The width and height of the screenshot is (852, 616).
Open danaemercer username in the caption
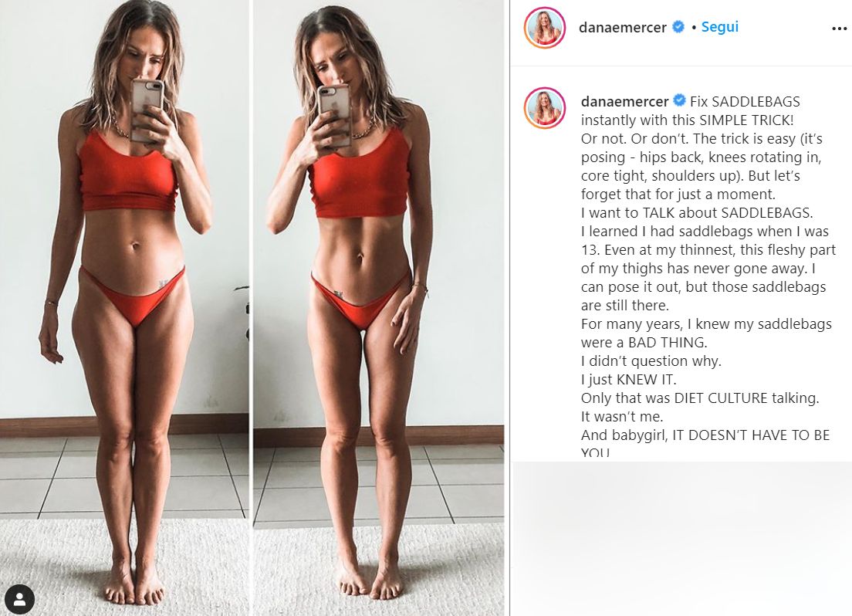point(625,101)
